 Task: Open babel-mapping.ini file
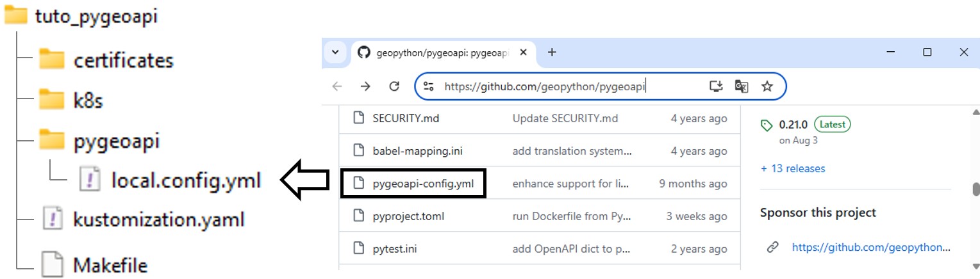point(417,151)
